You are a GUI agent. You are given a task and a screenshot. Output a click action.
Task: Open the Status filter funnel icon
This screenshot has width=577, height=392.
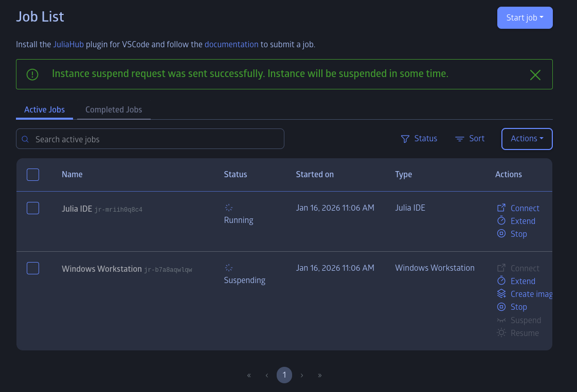(x=405, y=139)
